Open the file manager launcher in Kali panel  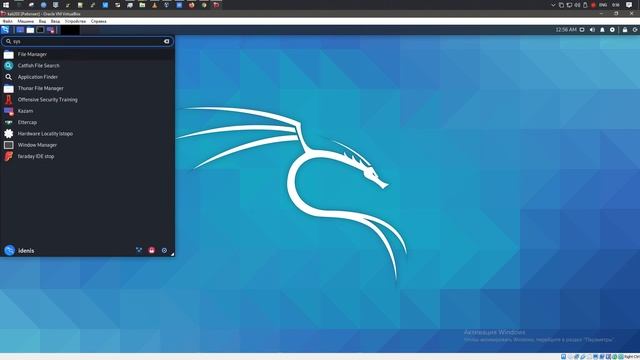(30, 30)
